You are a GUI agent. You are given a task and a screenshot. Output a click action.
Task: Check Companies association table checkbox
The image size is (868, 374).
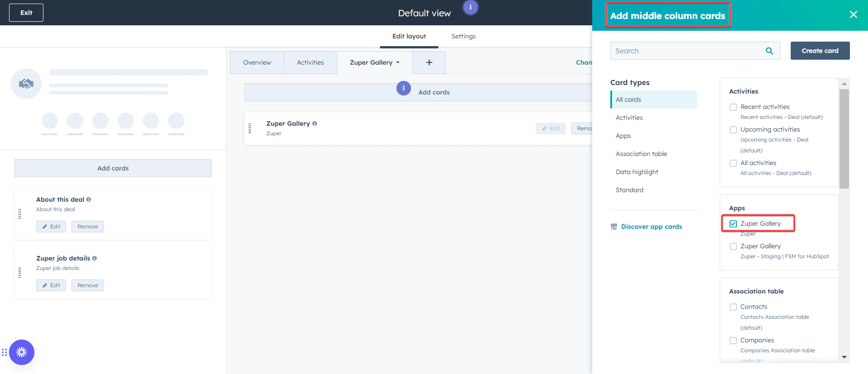733,341
